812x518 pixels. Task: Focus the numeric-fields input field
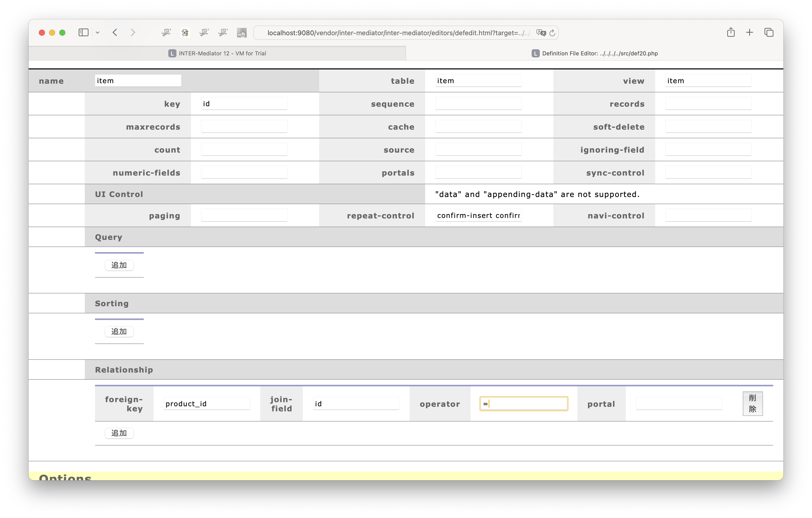[244, 172]
